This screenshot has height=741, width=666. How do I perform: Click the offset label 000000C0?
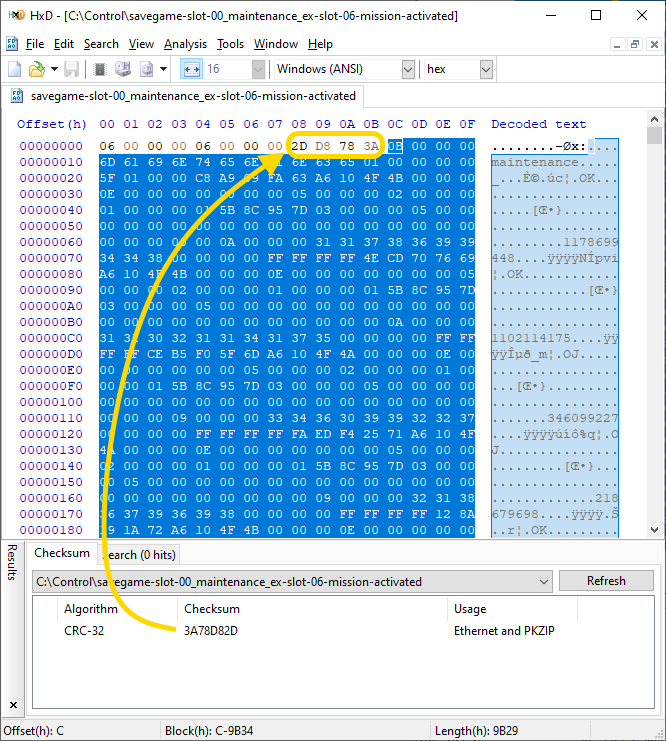pyautogui.click(x=51, y=338)
